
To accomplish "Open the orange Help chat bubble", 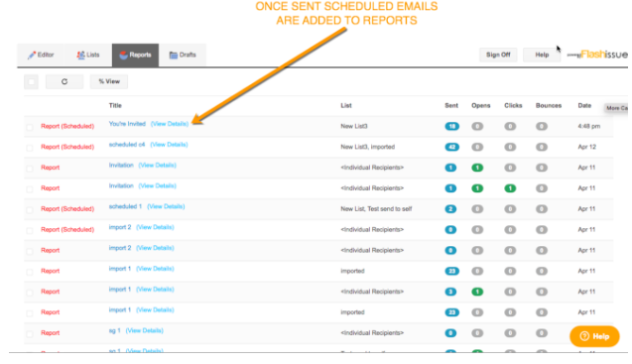I will click(594, 336).
